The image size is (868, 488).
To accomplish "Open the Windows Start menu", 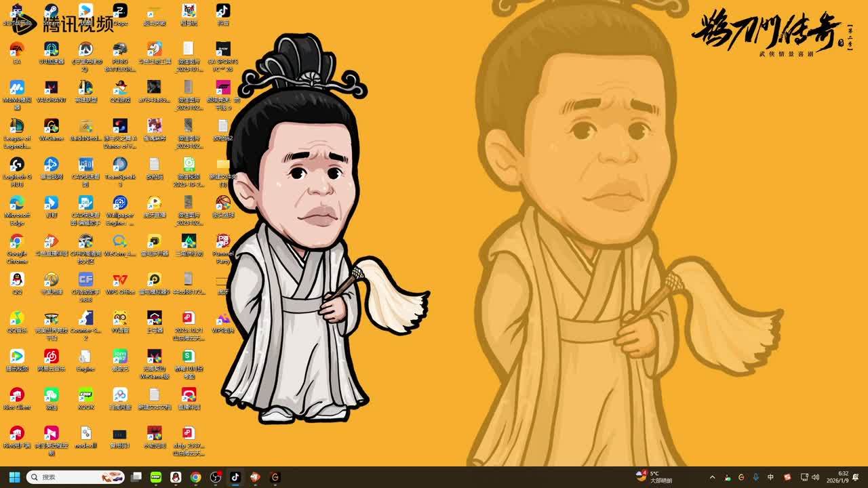I will pos(14,477).
